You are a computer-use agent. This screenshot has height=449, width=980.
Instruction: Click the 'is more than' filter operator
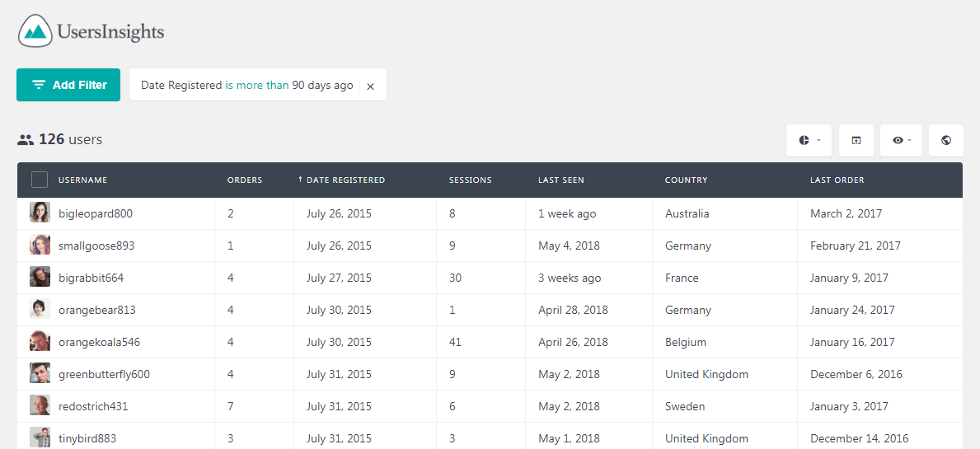(x=257, y=86)
